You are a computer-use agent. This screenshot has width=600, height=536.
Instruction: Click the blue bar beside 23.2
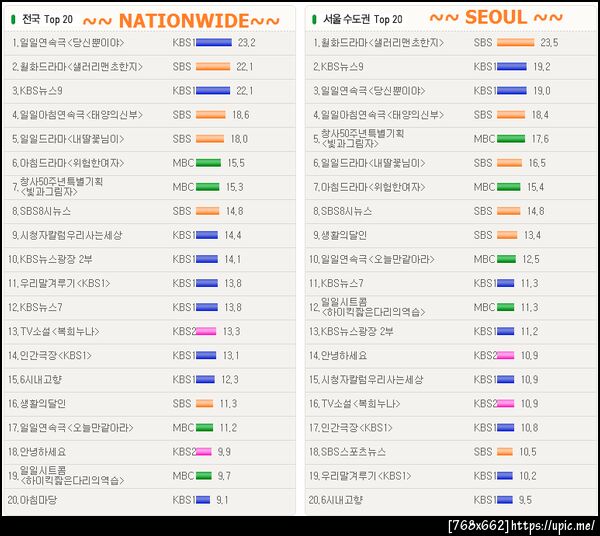214,42
